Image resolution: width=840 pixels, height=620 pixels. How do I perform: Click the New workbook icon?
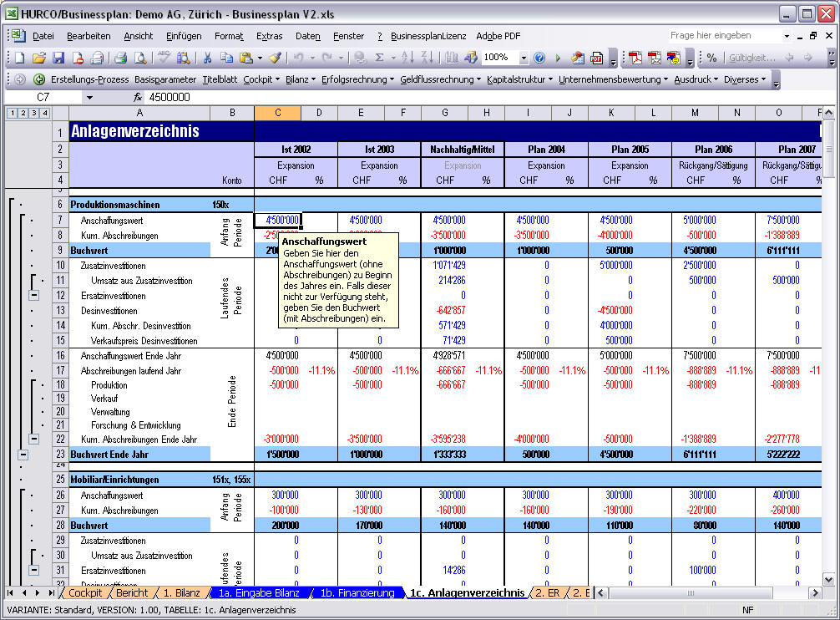pyautogui.click(x=20, y=58)
